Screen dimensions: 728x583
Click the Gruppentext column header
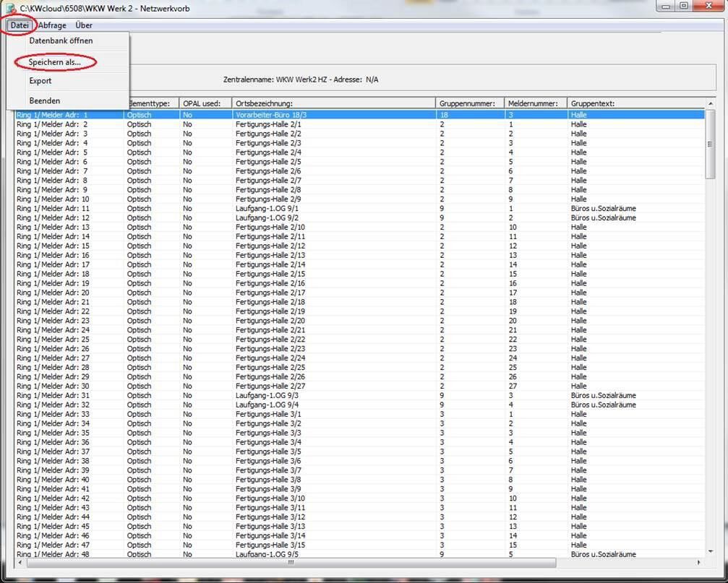coord(636,103)
